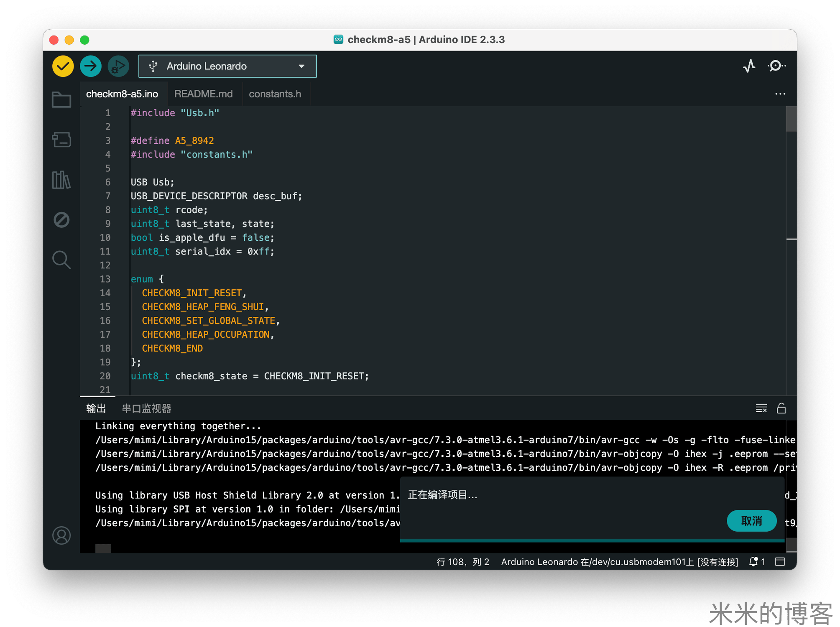Open the Boards Manager sidebar icon
The width and height of the screenshot is (840, 627).
(61, 140)
